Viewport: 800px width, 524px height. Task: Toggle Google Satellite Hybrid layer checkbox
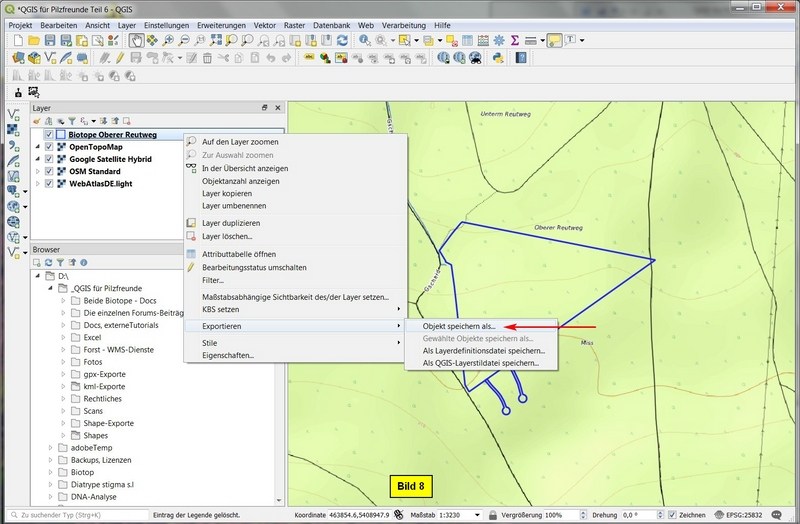click(49, 159)
